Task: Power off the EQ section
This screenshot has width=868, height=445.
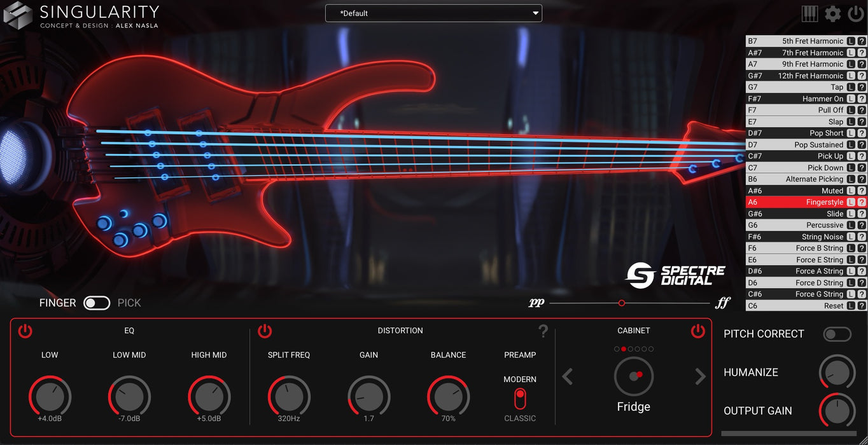Action: pyautogui.click(x=25, y=331)
